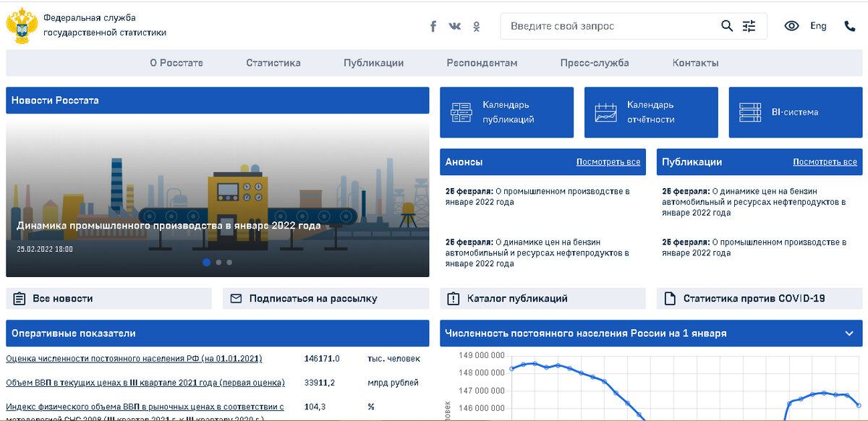The height and width of the screenshot is (421, 868).
Task: Open the 'Календарь отчётности' tile
Action: click(651, 112)
